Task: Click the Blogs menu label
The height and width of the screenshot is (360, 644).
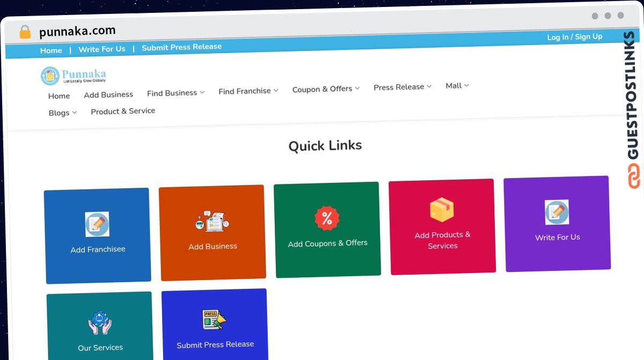Action: point(59,113)
